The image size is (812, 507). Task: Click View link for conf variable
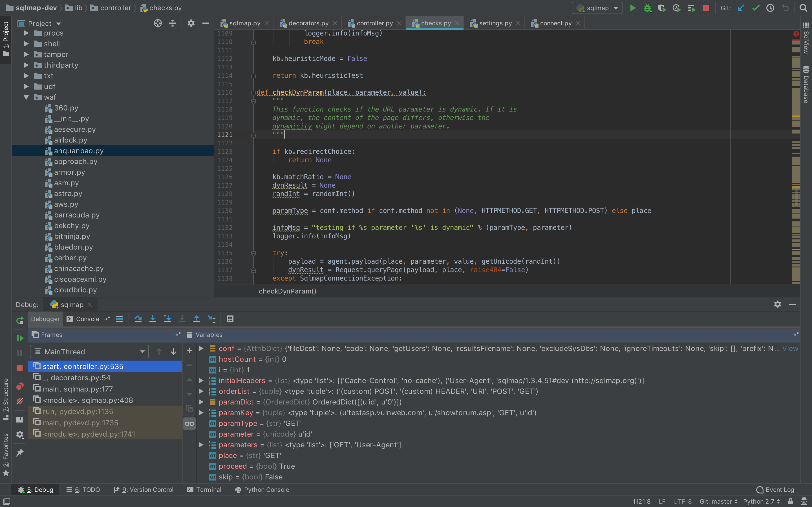click(790, 348)
